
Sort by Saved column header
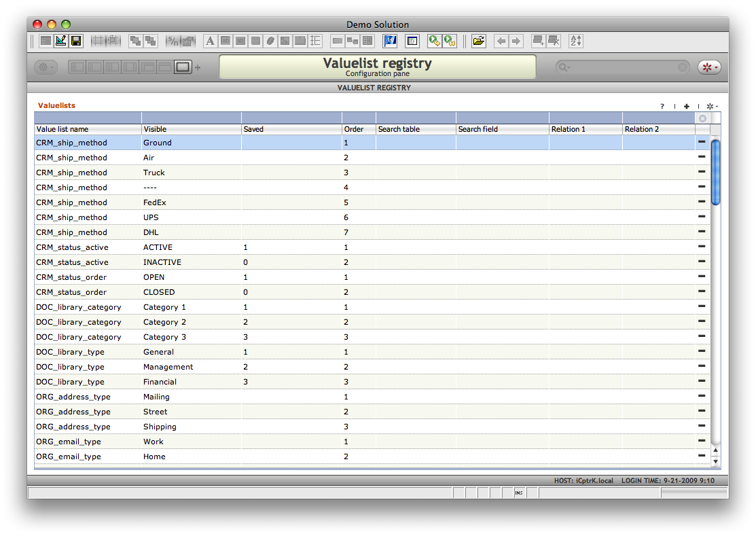coord(291,129)
